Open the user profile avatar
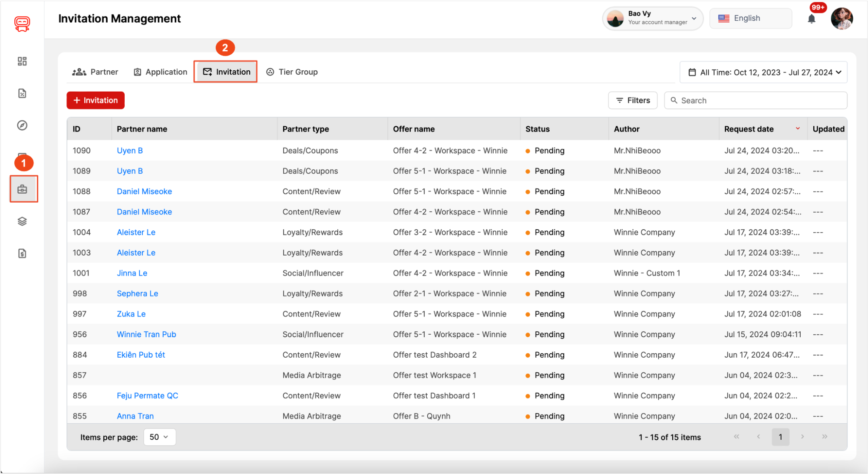The height and width of the screenshot is (474, 868). click(x=842, y=19)
